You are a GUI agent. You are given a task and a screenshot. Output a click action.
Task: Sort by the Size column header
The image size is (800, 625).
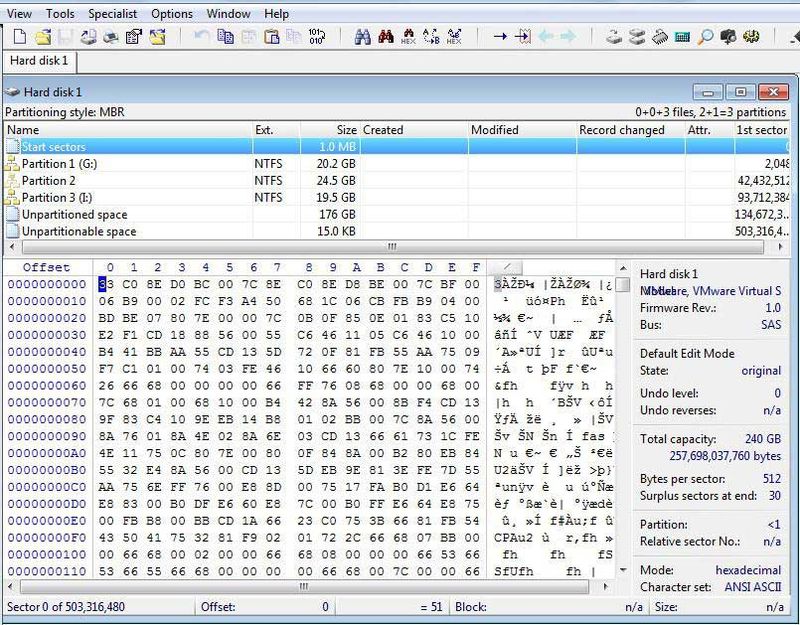point(330,130)
